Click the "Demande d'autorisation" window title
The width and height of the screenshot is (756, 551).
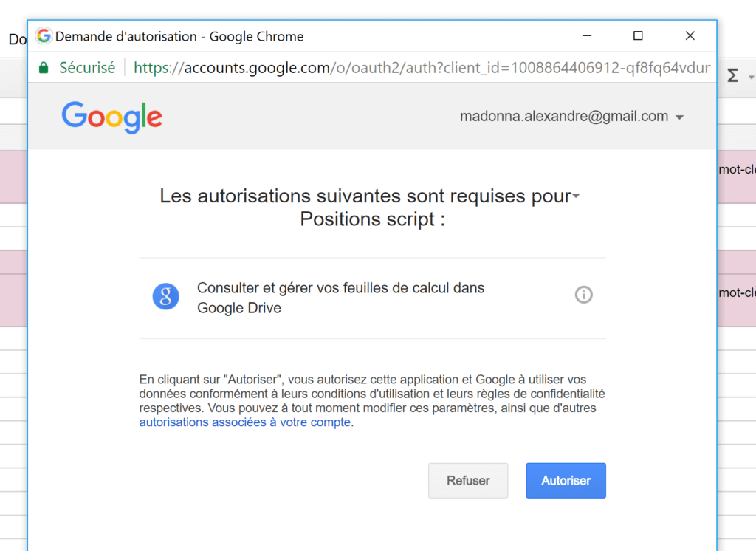click(179, 36)
